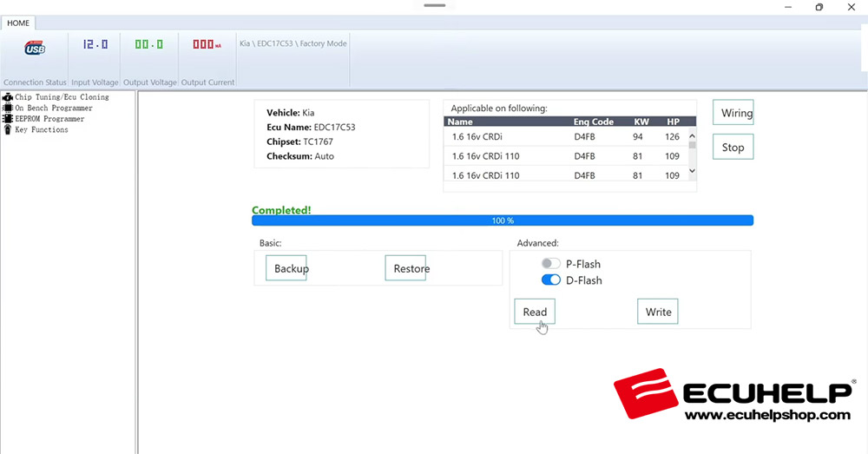Viewport: 868px width, 454px height.
Task: Click the Chip Tuning/Ecu Cloning icon
Action: [7, 97]
